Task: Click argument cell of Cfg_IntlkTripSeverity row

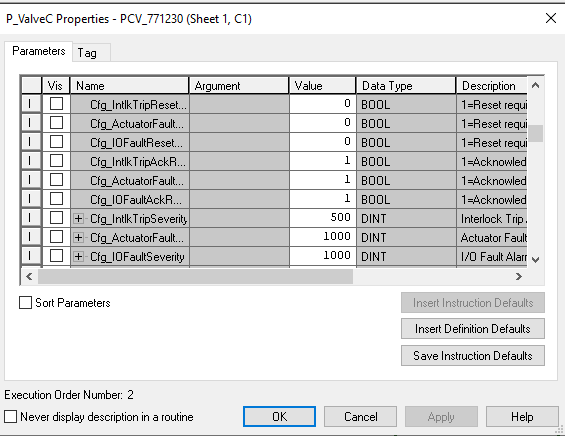Action: pos(239,218)
